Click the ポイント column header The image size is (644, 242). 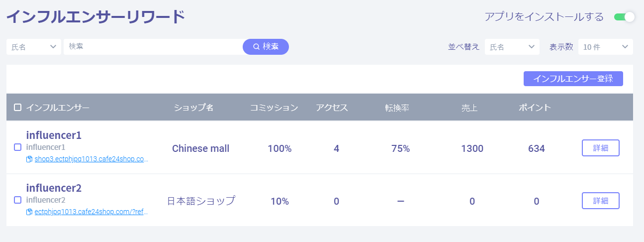point(535,108)
